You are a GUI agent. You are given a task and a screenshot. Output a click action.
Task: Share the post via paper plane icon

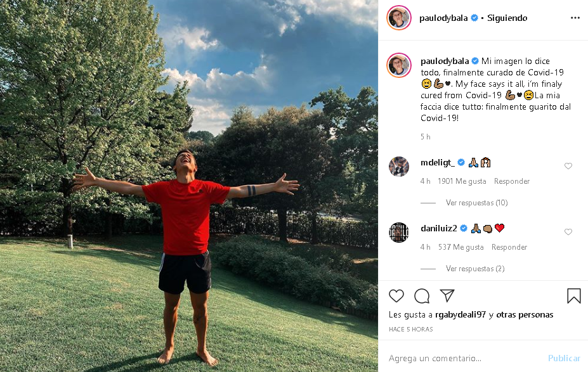(447, 295)
